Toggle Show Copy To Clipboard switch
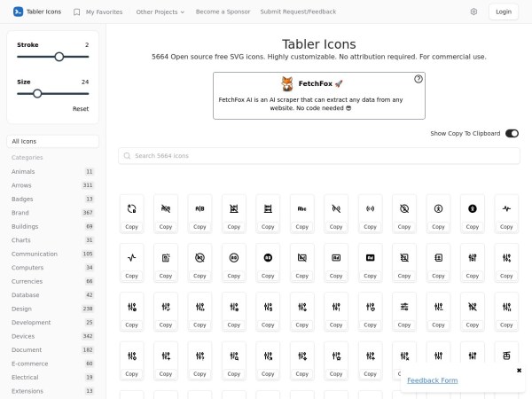 tap(512, 134)
